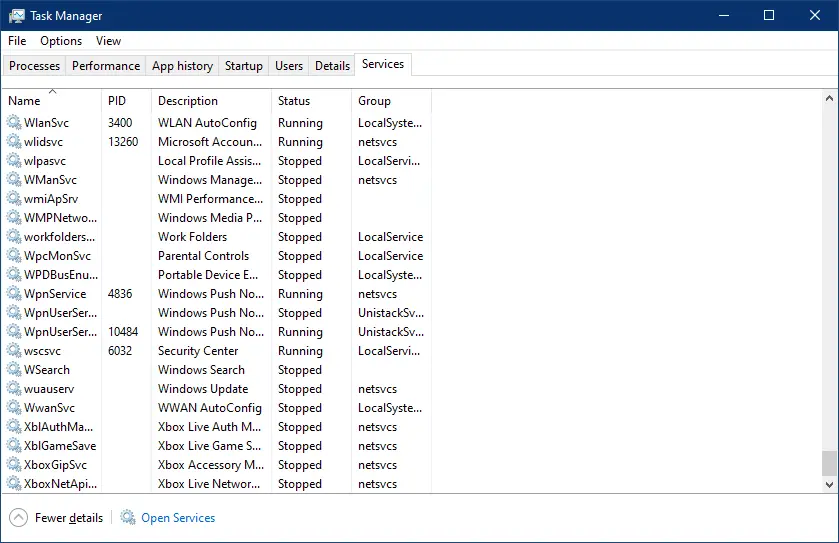Click the vertical scrollbar up arrow
839x543 pixels.
click(x=828, y=98)
